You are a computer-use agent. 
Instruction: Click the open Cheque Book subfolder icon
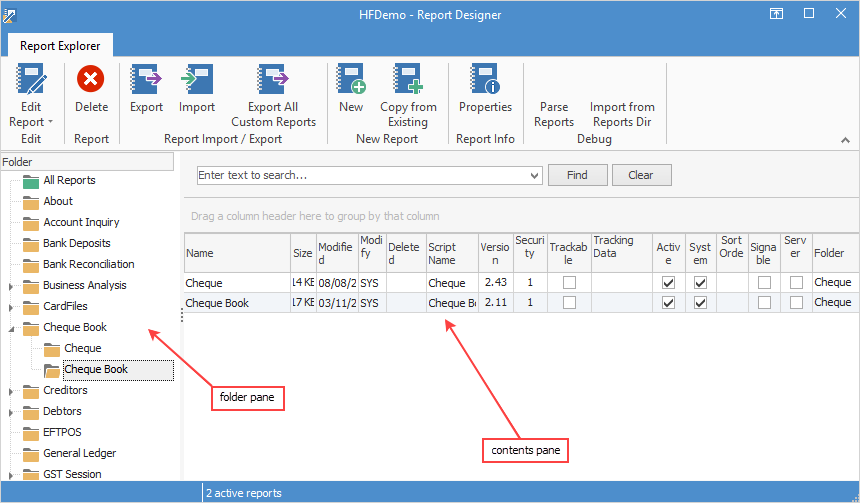[x=52, y=370]
